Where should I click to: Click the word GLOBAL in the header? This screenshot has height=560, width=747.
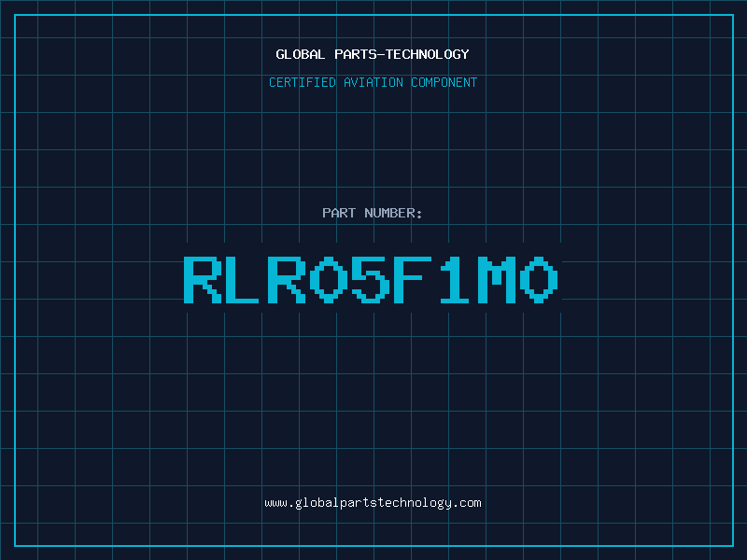click(301, 54)
